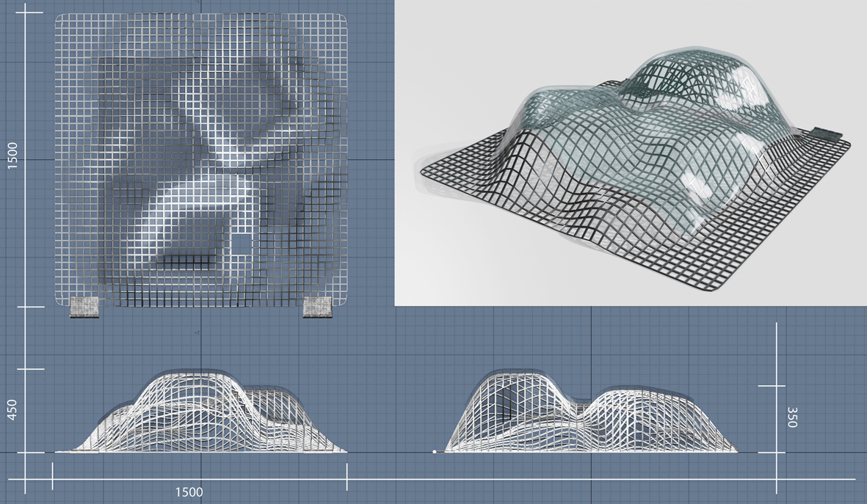Click the small +Z axis marker
This screenshot has height=504, width=867.
[197, 333]
